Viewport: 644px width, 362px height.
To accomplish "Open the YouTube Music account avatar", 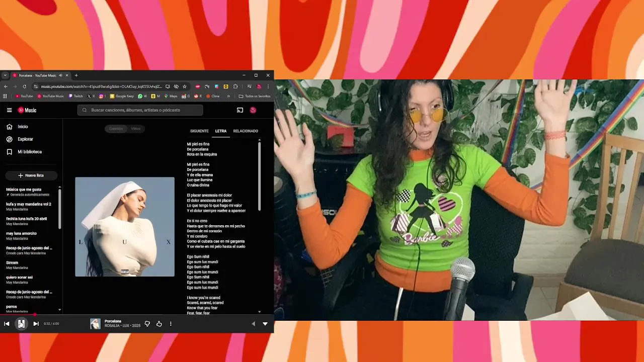I will 253,110.
